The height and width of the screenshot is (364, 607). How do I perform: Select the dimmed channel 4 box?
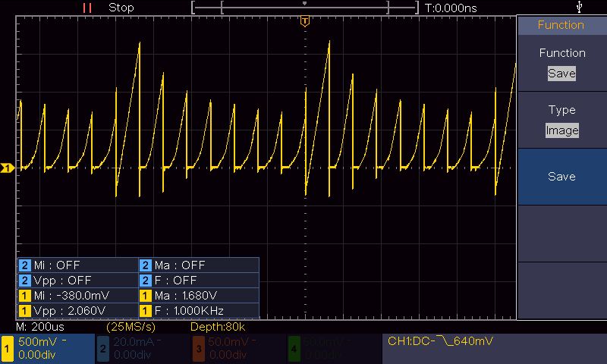(335, 348)
